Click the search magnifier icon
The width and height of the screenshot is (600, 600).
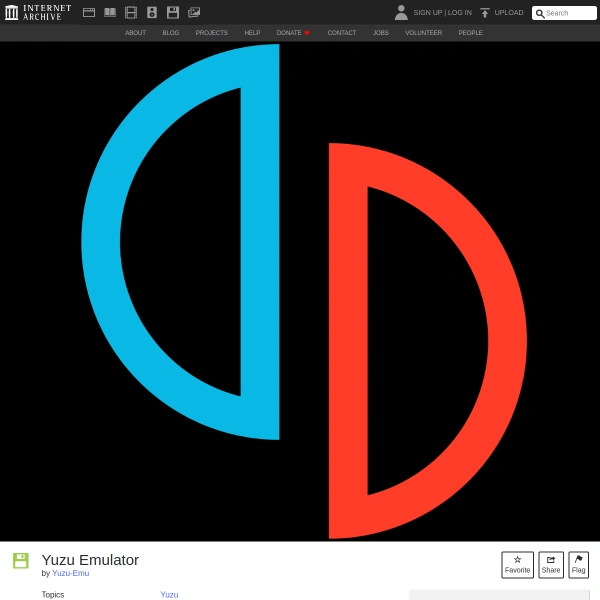tap(540, 13)
